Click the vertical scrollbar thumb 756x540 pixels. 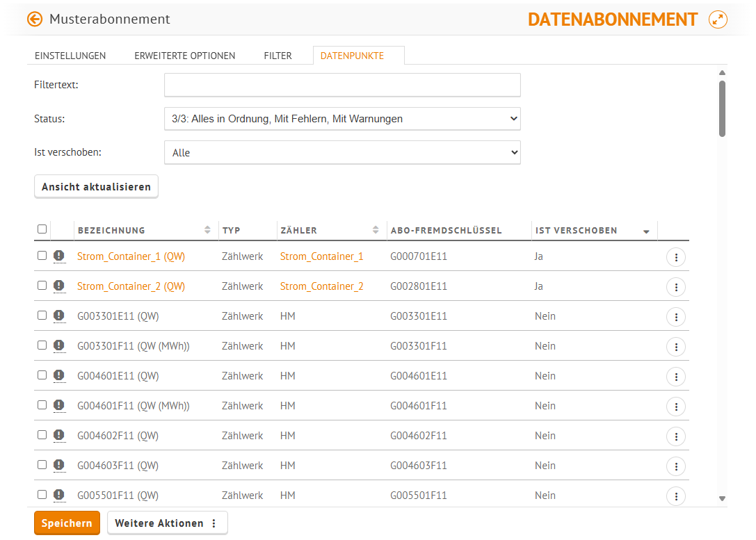click(722, 109)
